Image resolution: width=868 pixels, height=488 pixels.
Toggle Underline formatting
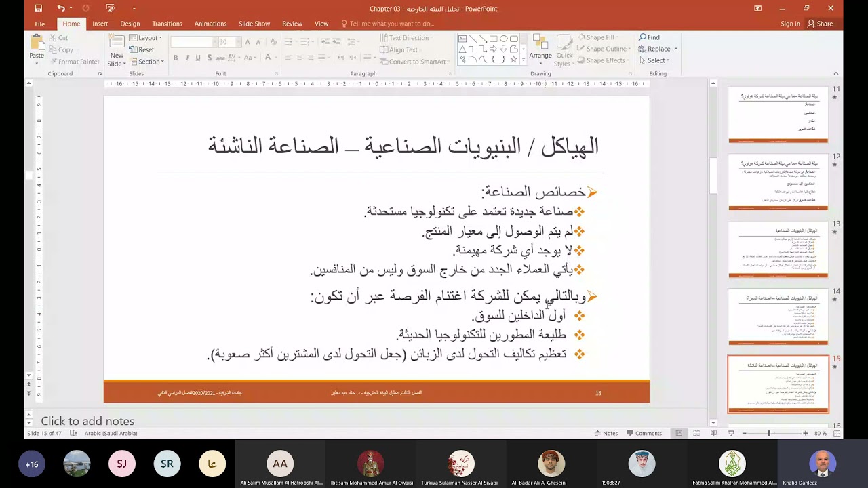tap(198, 58)
